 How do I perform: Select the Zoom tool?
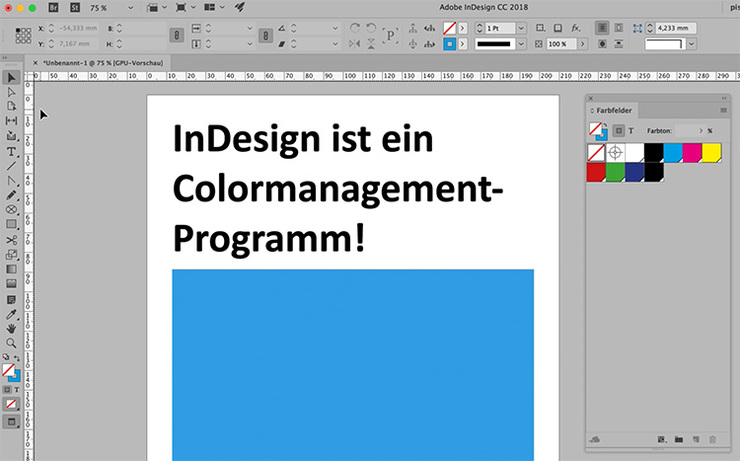click(x=11, y=343)
